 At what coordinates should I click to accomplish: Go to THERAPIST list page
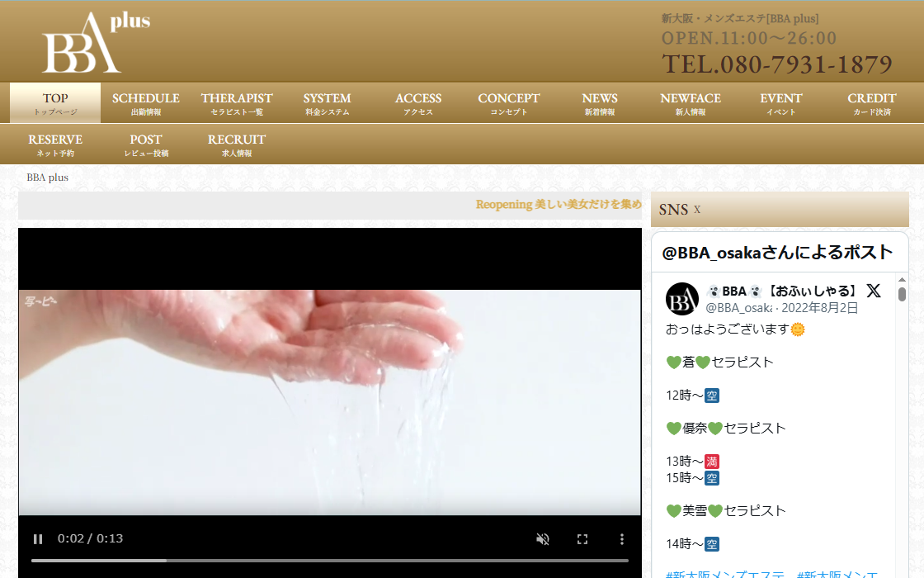pyautogui.click(x=236, y=103)
